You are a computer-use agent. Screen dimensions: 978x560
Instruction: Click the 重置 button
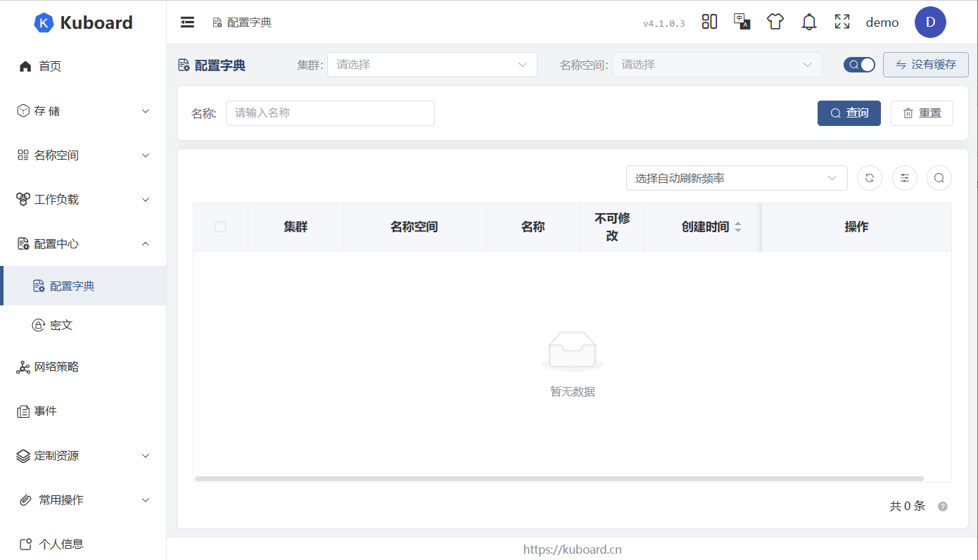(x=922, y=113)
